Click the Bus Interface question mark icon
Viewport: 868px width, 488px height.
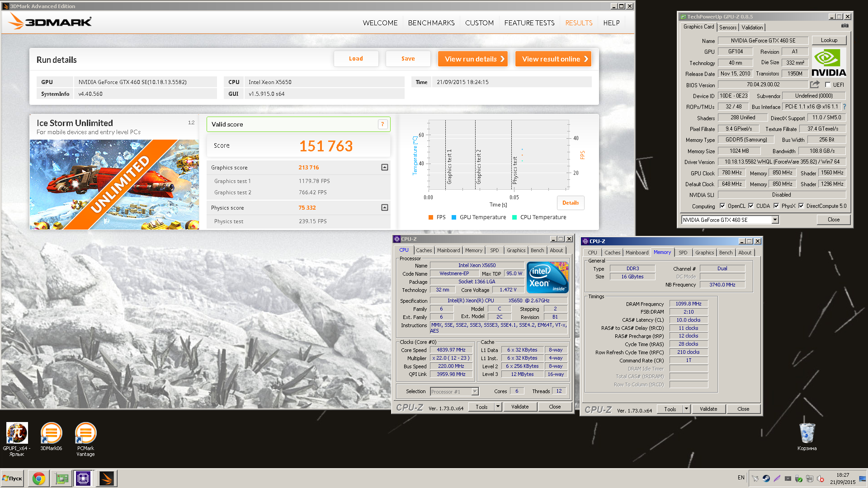844,107
